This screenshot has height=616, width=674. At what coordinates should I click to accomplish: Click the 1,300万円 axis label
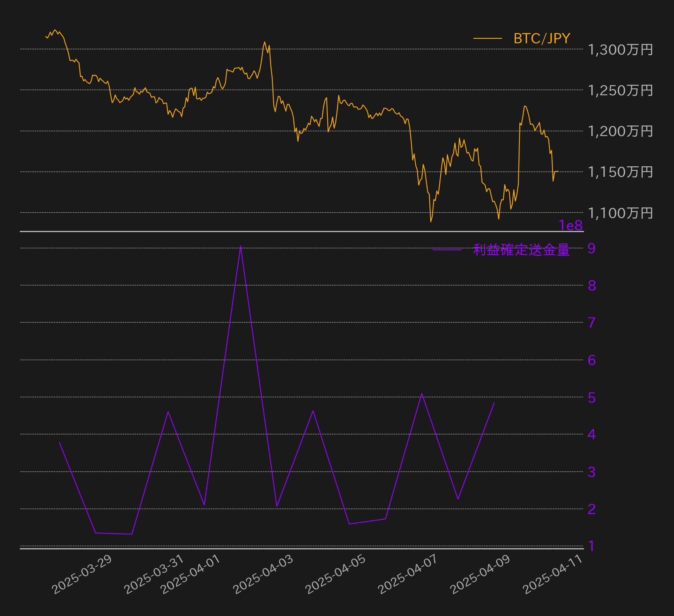(x=620, y=50)
